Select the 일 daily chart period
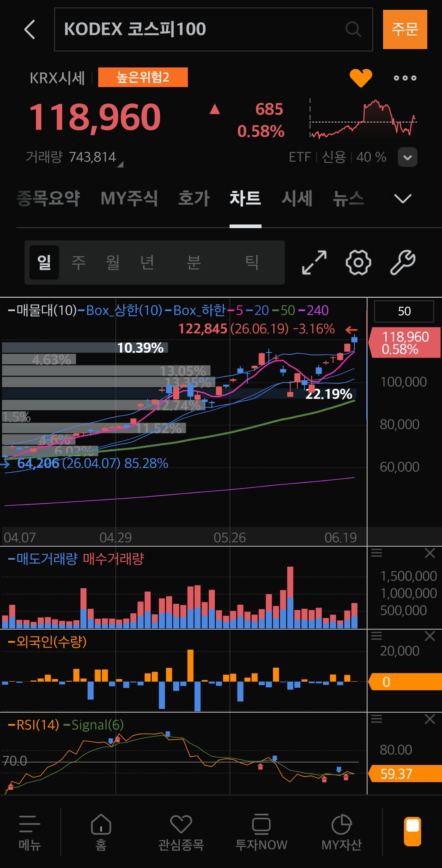 [44, 262]
